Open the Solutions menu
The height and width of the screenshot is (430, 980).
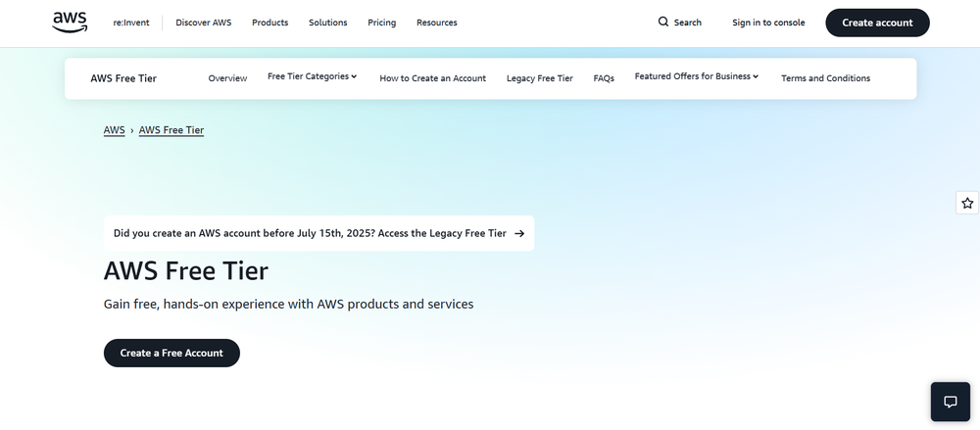[x=327, y=23]
